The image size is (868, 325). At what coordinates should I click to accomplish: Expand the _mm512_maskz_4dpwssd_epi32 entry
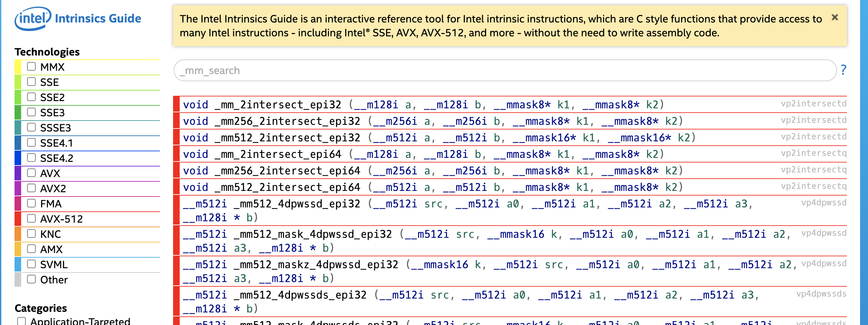tap(510, 271)
